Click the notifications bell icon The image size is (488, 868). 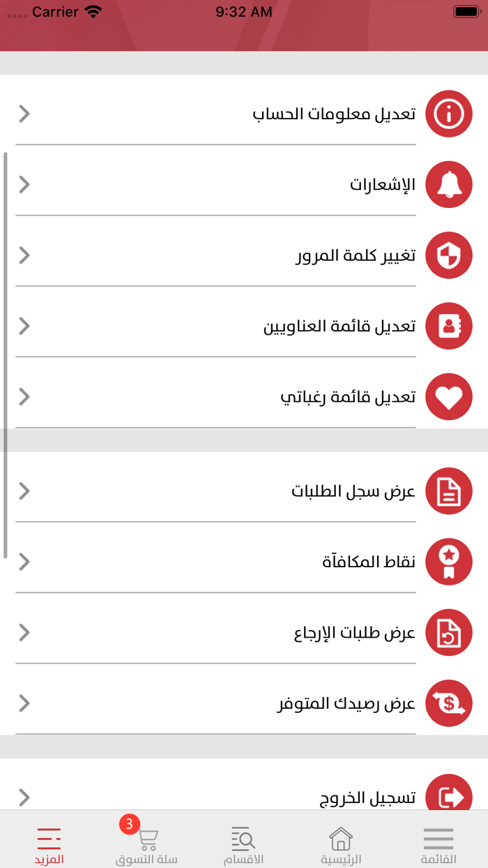[x=448, y=184]
